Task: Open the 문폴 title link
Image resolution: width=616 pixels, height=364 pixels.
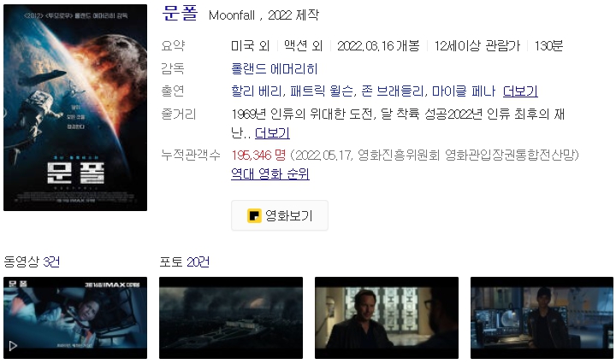Action: point(180,14)
